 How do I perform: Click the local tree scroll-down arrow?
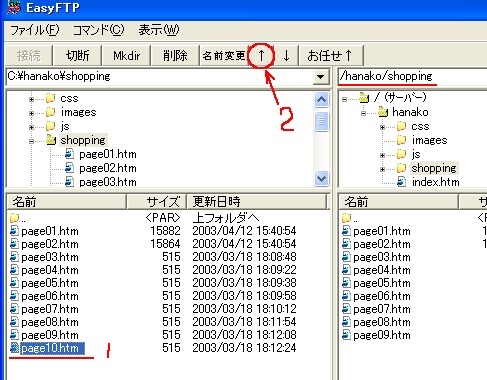[321, 179]
